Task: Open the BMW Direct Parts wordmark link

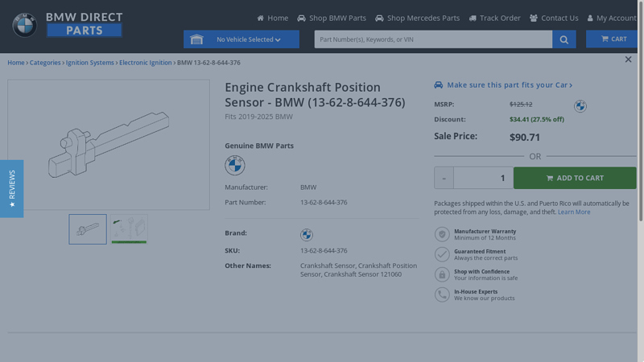Action: click(x=85, y=24)
